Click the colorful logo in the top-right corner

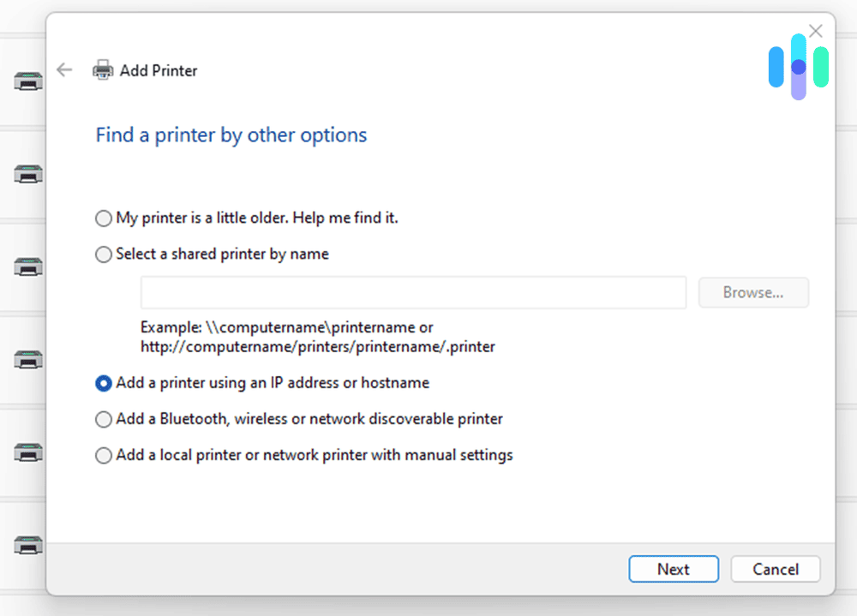click(798, 64)
